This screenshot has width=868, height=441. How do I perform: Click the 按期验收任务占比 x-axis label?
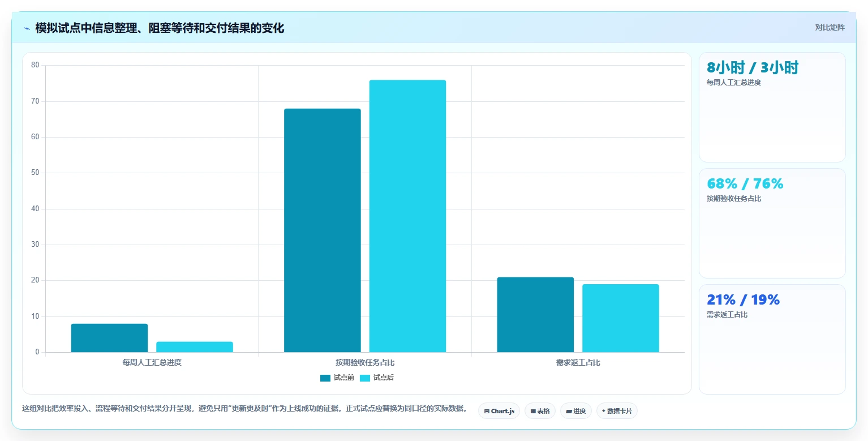[x=365, y=362]
